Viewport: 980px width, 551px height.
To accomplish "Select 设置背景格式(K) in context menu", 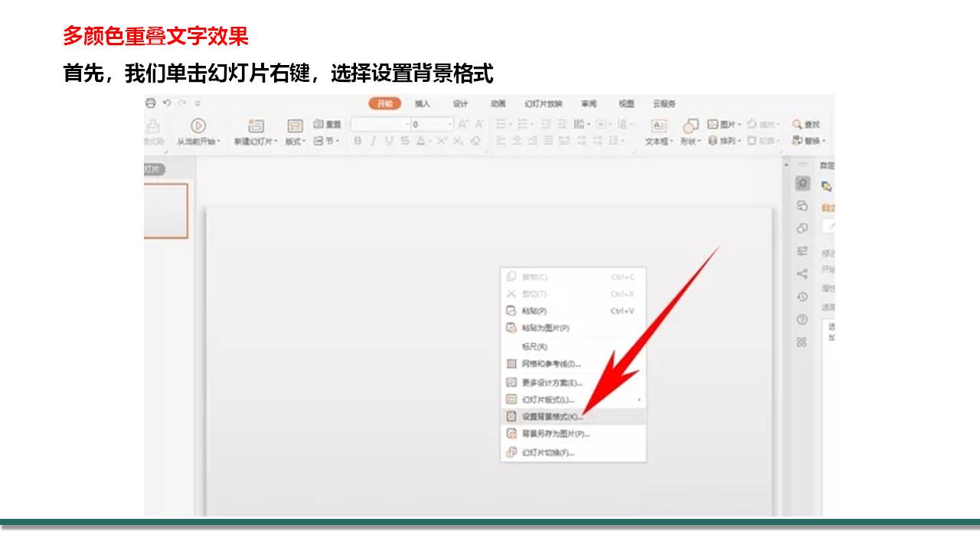I will coord(551,417).
